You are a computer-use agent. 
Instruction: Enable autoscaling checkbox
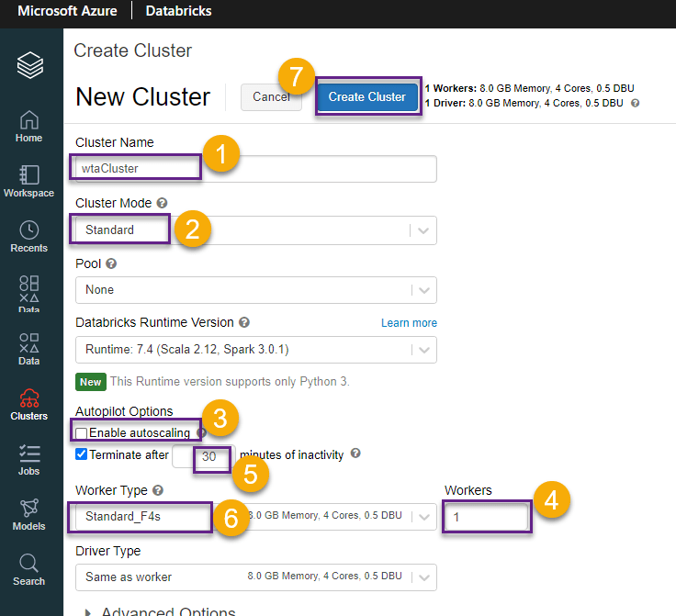tap(82, 433)
